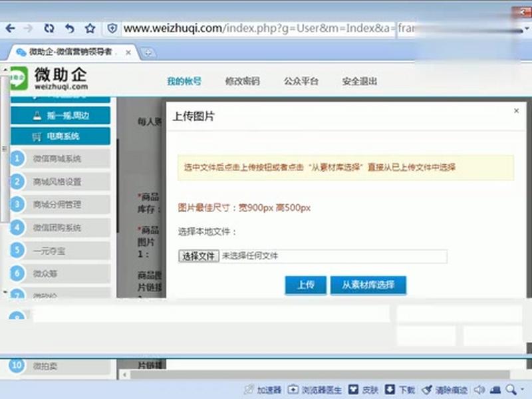This screenshot has width=532, height=399.
Task: Bookmark this page with the star icon
Action: tap(88, 29)
